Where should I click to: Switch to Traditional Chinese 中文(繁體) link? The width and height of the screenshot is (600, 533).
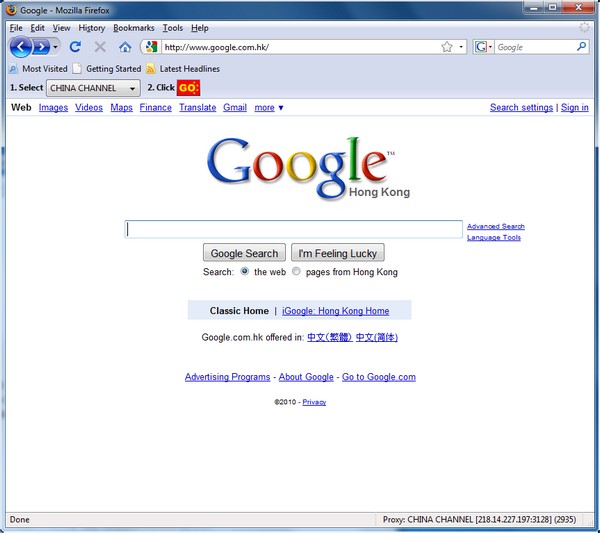pyautogui.click(x=329, y=337)
